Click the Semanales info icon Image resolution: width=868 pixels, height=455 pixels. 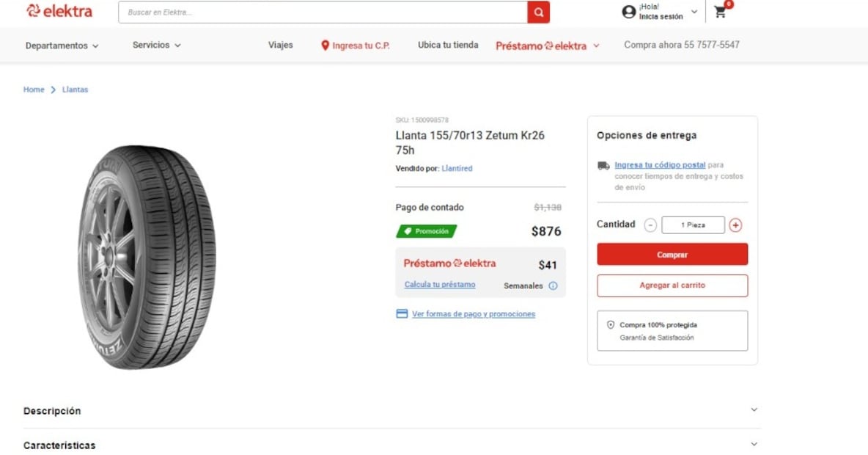coord(553,286)
